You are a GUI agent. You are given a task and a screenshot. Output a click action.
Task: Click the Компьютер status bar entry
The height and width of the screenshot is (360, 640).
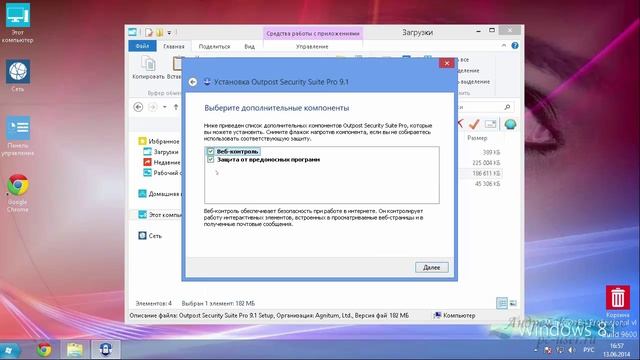[454, 316]
